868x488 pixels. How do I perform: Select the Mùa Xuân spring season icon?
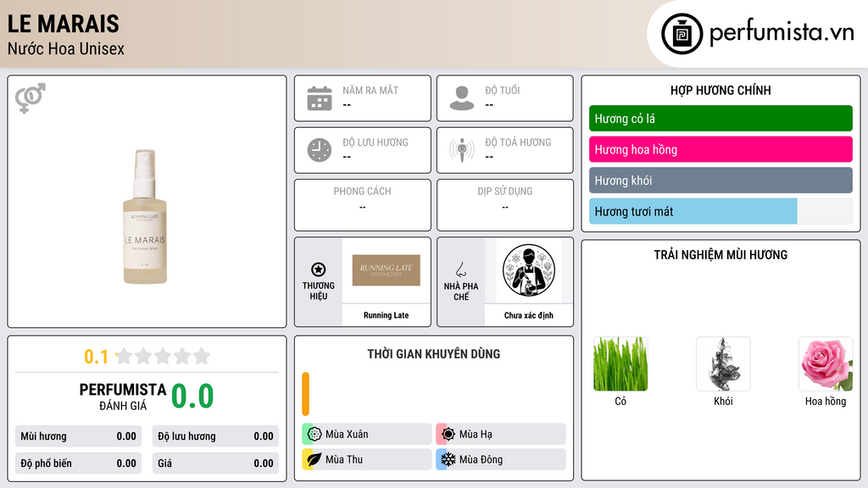[314, 435]
